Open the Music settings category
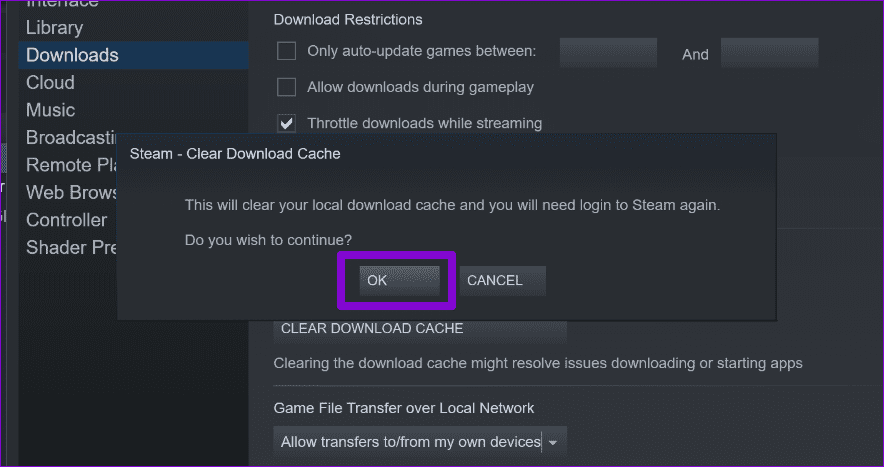This screenshot has width=884, height=467. coord(50,110)
